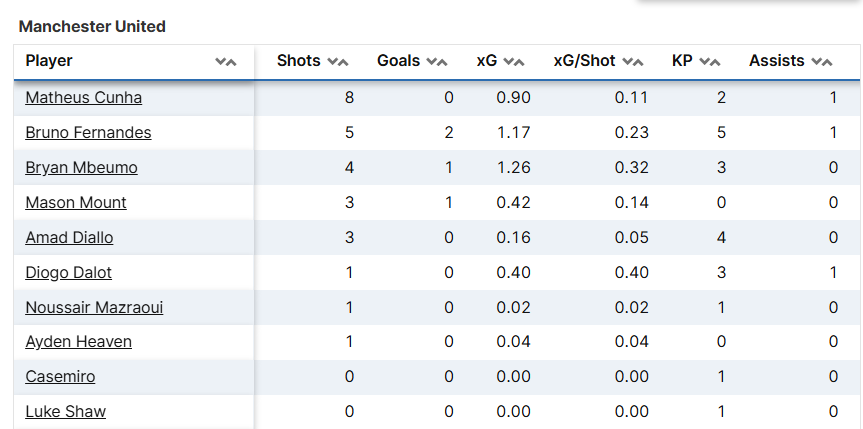Open Matheus Cunha player page
This screenshot has width=863, height=429.
tap(84, 98)
